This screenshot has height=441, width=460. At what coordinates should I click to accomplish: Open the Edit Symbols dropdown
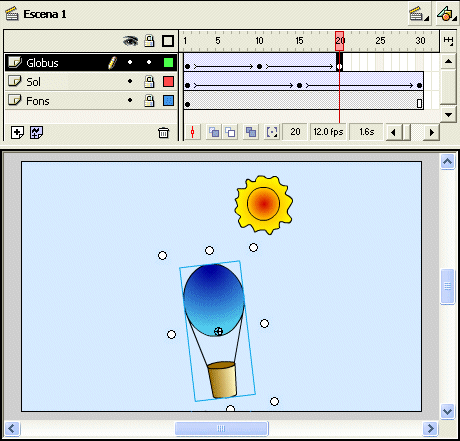[447, 14]
